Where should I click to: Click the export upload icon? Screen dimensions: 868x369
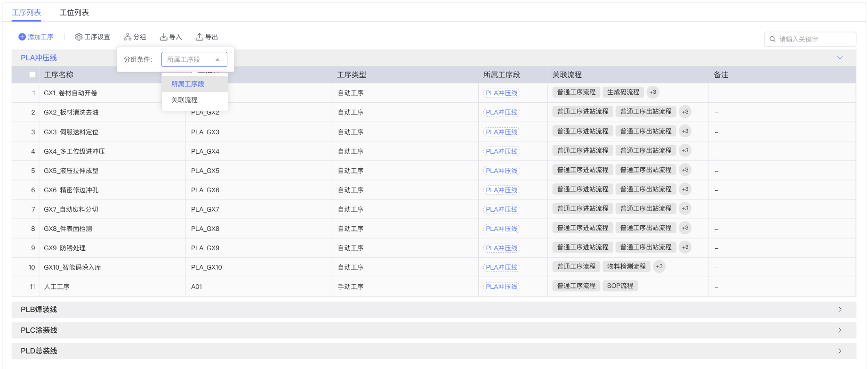click(x=200, y=37)
